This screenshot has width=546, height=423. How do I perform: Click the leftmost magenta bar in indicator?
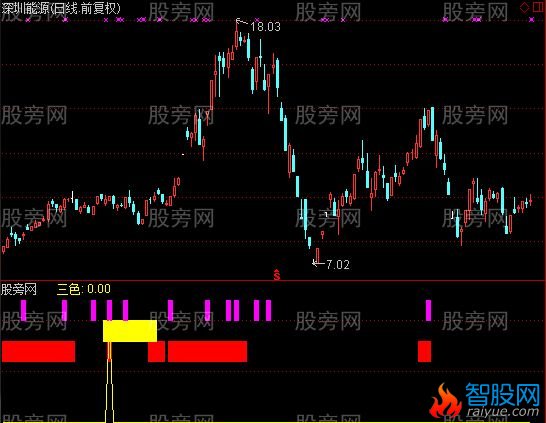point(24,310)
